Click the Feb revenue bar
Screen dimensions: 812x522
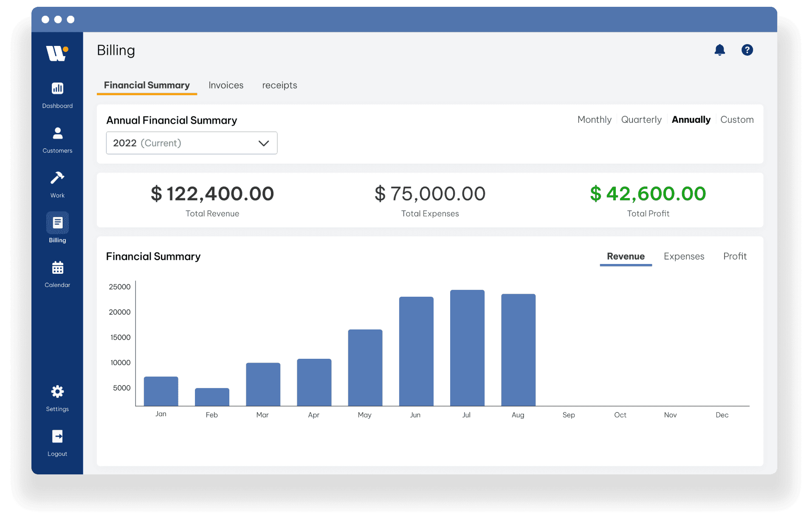tap(212, 397)
